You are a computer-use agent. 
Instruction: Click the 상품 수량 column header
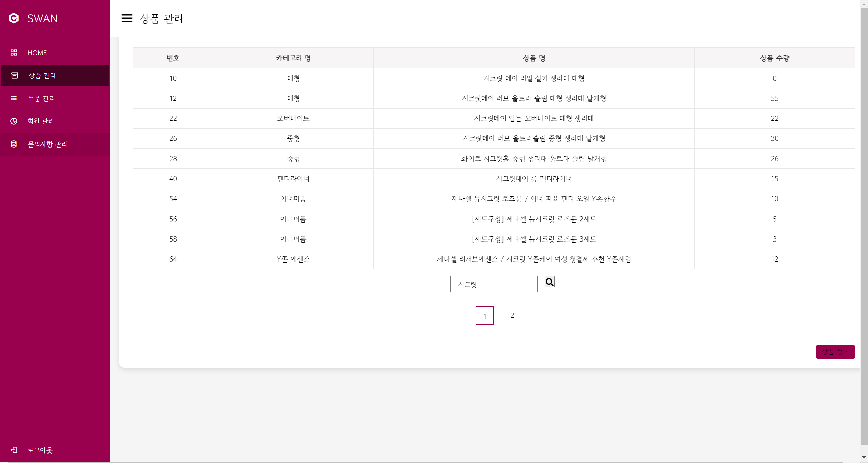coord(774,58)
